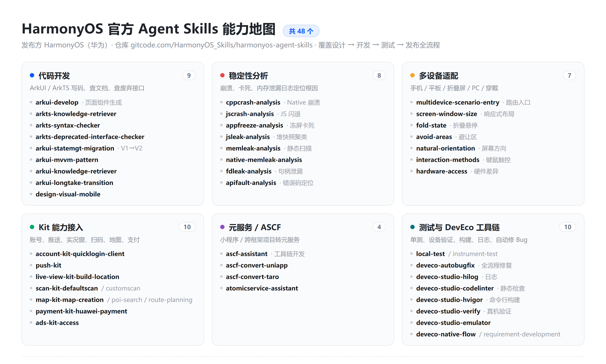Image resolution: width=606 pixels, height=364 pixels.
Task: Click the teal dot beside 测试与 DevEco 工具链
Action: point(412,227)
